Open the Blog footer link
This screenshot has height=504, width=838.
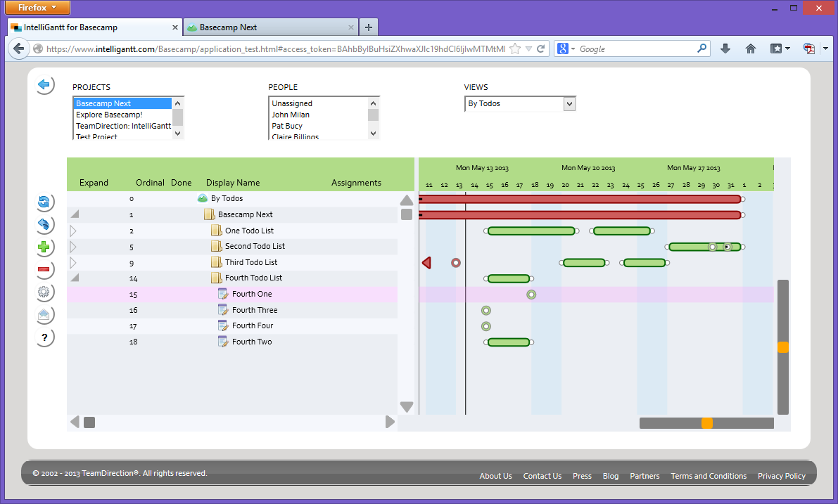(610, 476)
